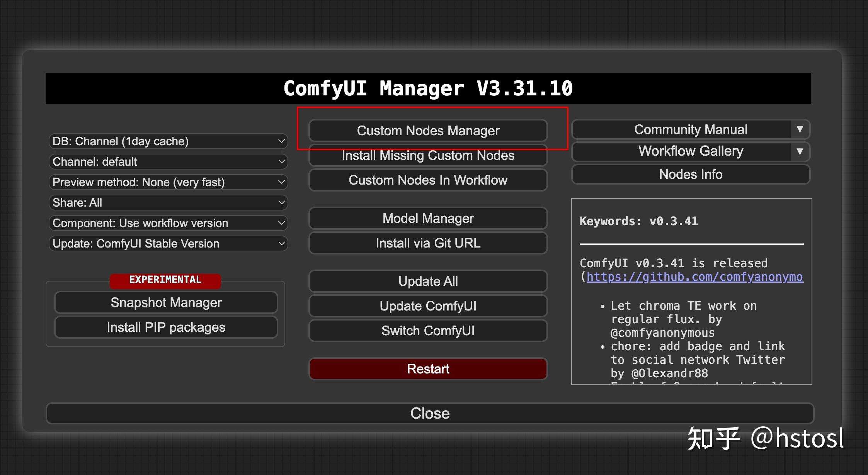Open Custom Nodes In Workflow
Image resolution: width=868 pixels, height=475 pixels.
428,180
